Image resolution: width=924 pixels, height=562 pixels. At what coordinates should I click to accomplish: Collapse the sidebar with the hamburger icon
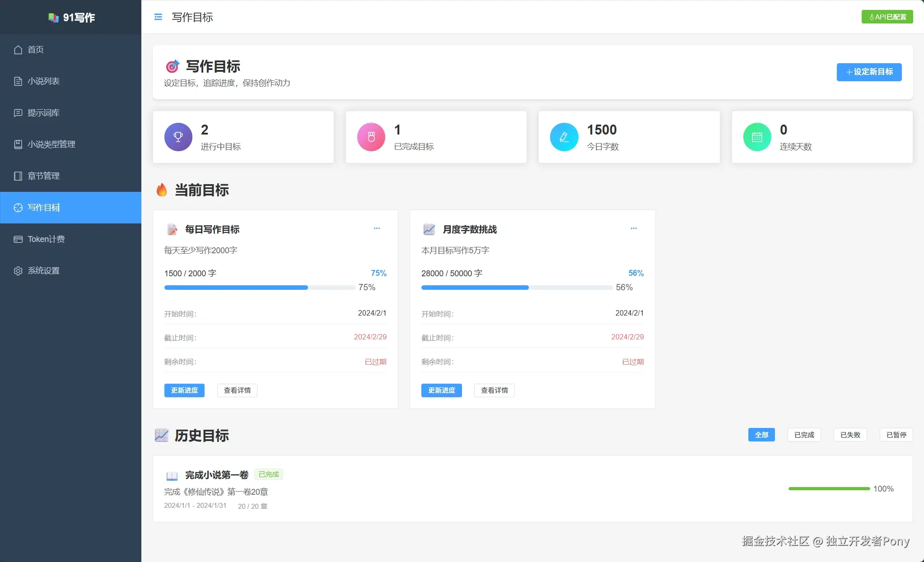158,17
